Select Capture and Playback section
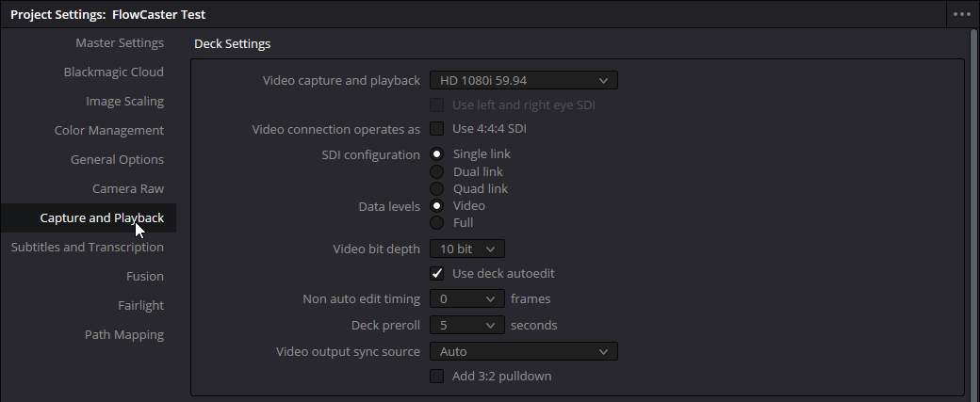Screen dimensions: 980x402 (x=89, y=217)
